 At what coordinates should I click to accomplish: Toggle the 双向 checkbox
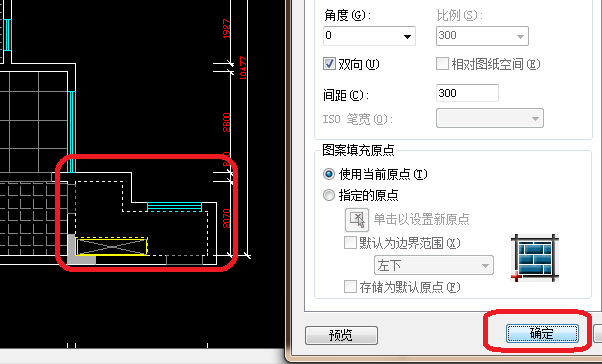coord(329,64)
